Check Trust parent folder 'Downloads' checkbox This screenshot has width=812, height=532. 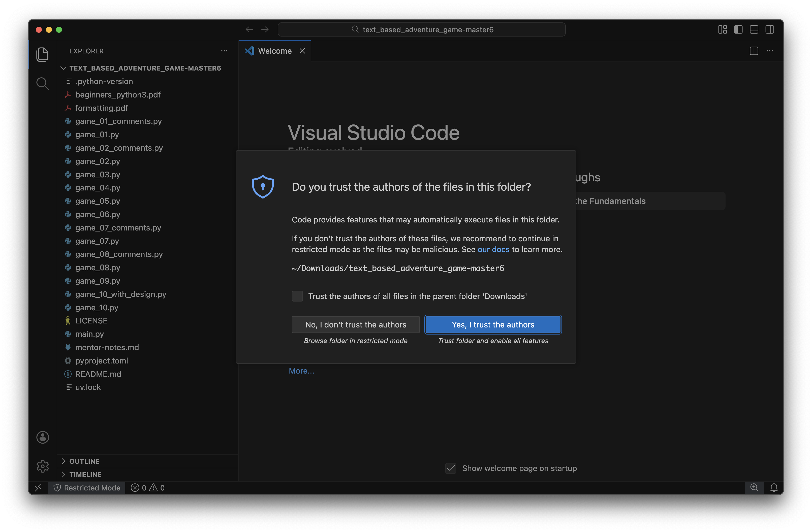[x=297, y=296]
